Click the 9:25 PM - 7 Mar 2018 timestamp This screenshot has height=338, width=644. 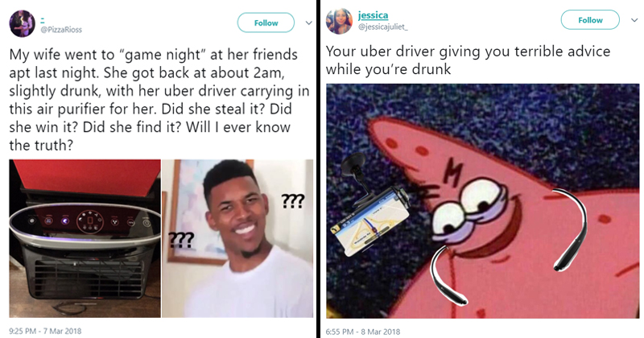pos(45,331)
